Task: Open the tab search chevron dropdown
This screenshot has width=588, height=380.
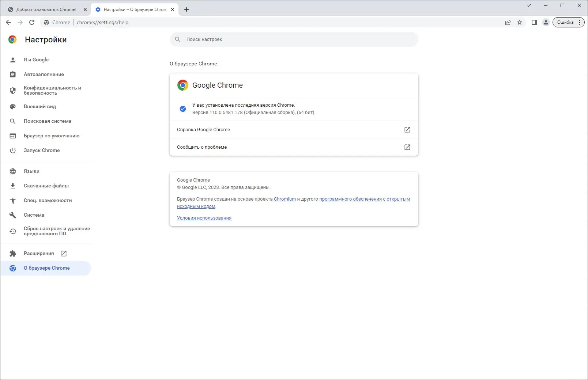Action: click(x=529, y=5)
